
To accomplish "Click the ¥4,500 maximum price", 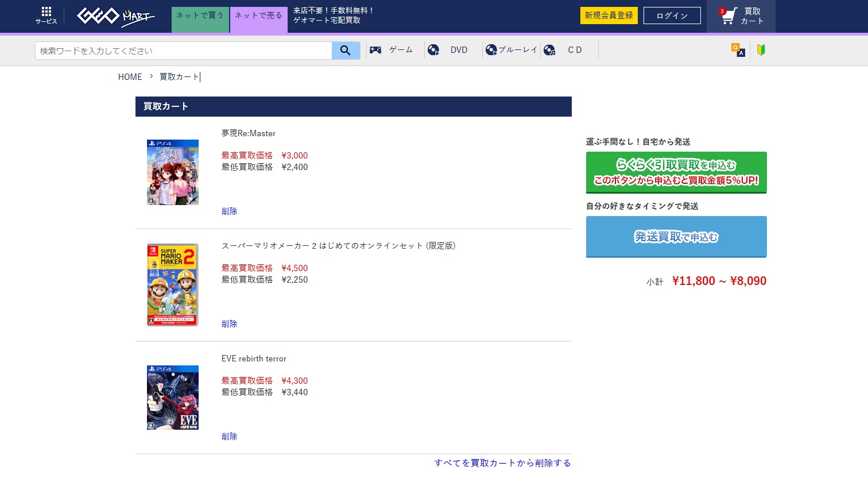I will click(294, 268).
